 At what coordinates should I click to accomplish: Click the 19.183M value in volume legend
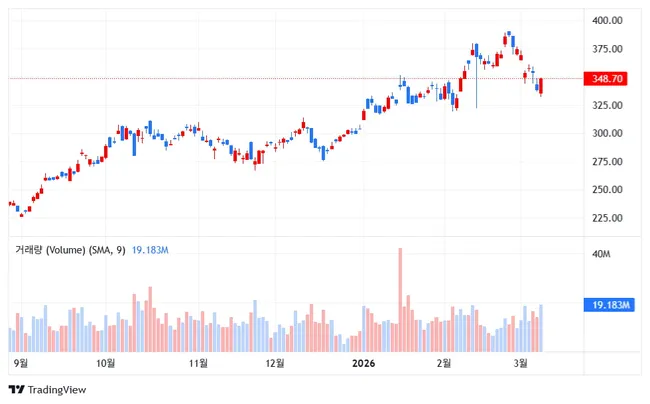(150, 249)
